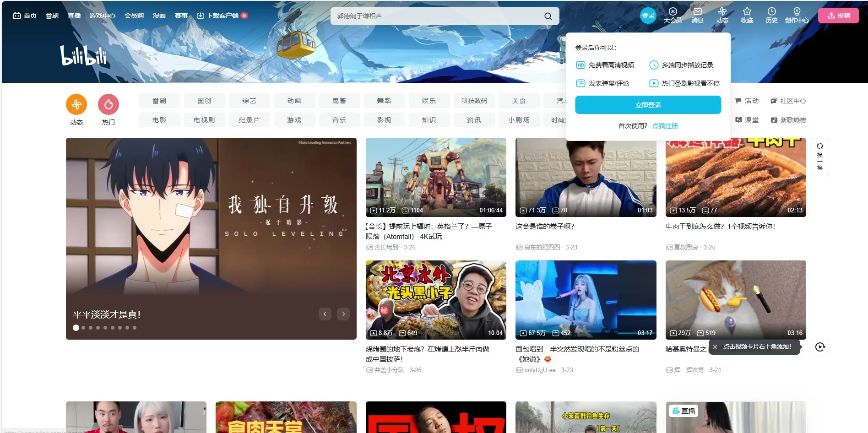Open the cat with hotdog video thumbnail

736,300
